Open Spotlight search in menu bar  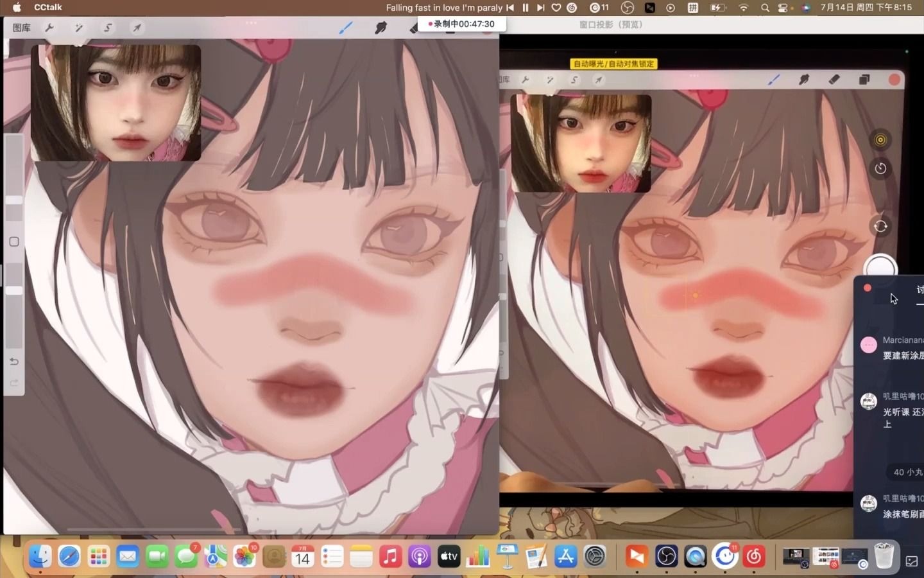tap(765, 8)
